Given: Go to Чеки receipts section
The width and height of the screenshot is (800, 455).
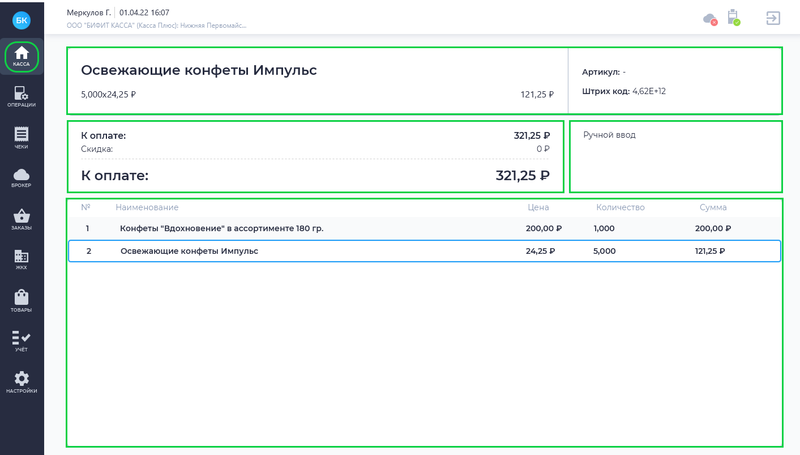Looking at the screenshot, I should pyautogui.click(x=21, y=138).
